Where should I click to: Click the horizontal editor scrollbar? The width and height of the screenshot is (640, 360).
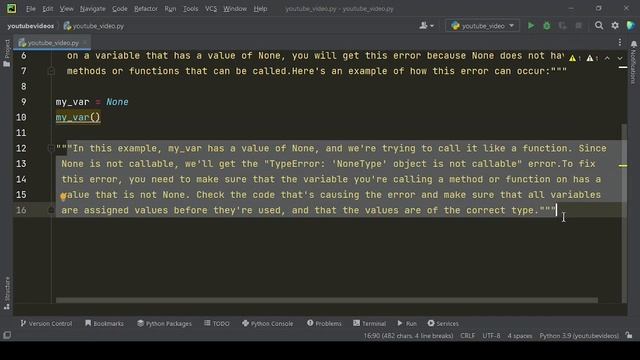(327, 300)
